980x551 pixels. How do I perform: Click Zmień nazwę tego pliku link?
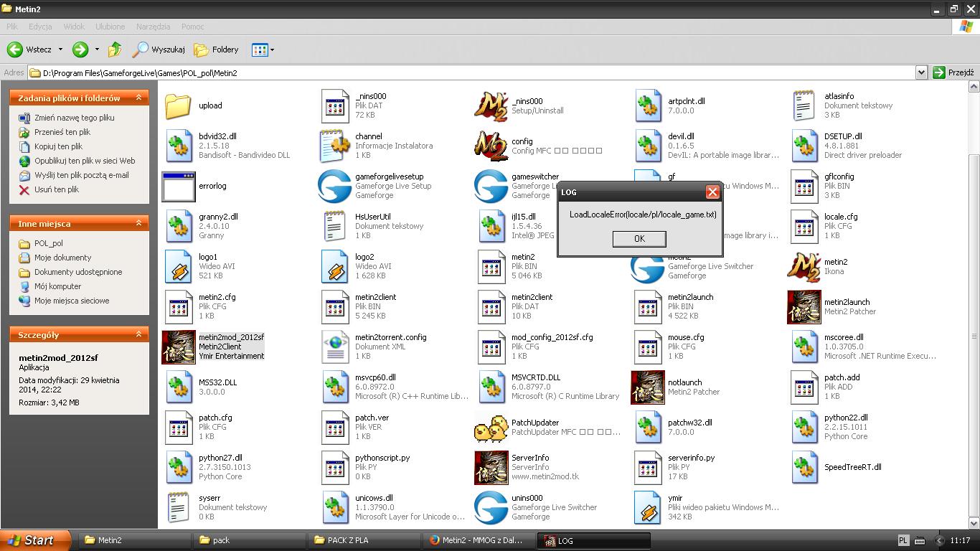click(x=75, y=118)
